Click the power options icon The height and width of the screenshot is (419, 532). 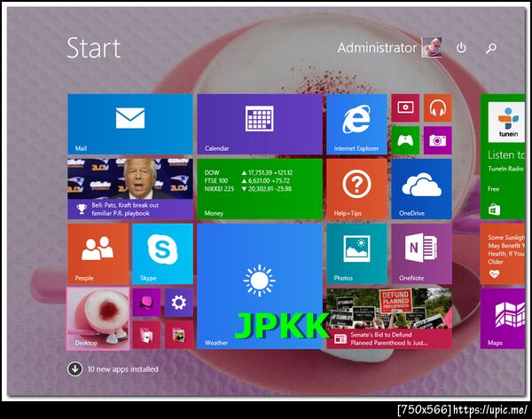(x=461, y=48)
